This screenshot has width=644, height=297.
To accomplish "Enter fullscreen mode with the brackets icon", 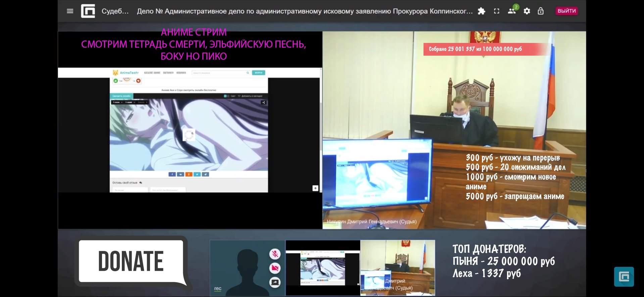I will pos(496,11).
